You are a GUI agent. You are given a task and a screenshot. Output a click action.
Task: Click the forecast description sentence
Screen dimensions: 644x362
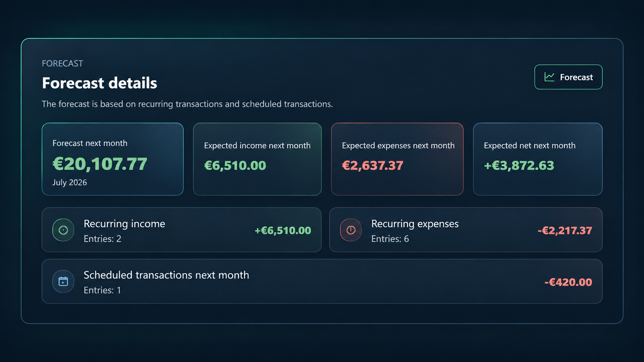pos(187,104)
